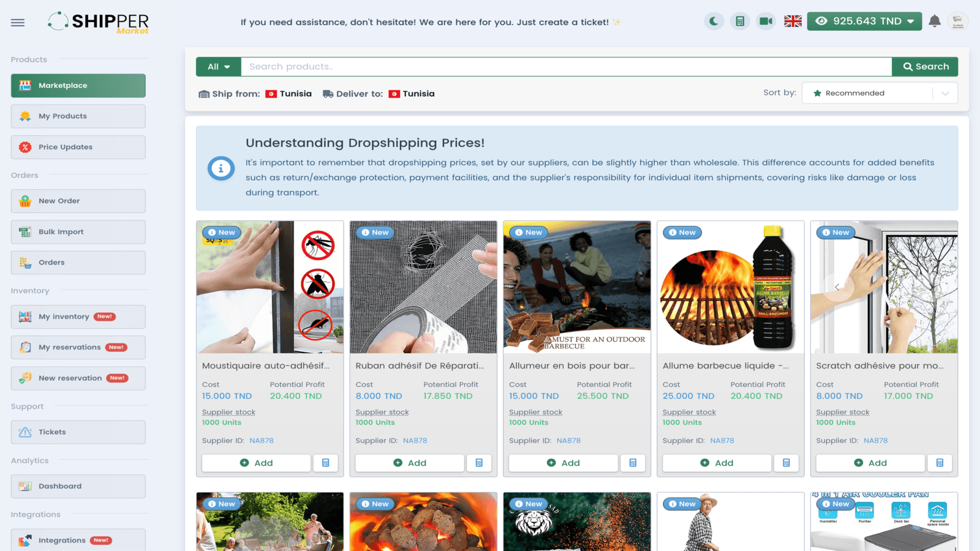Enable dark mode with the moon icon
Image resolution: width=980 pixels, height=551 pixels.
714,20
